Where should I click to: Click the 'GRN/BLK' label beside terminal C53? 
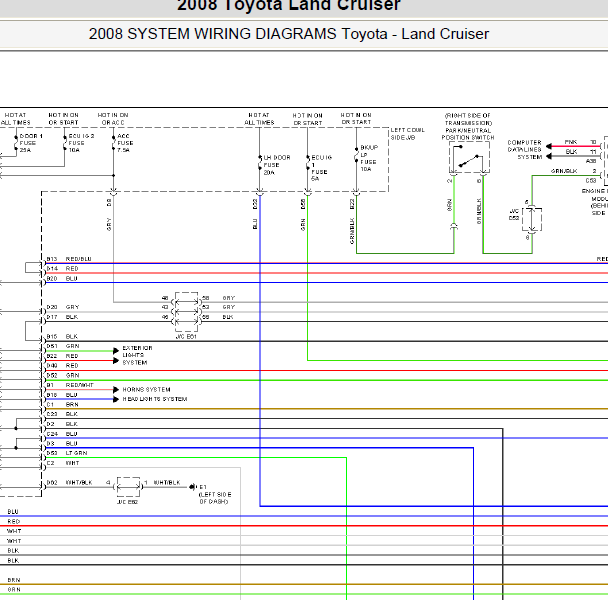(x=564, y=171)
